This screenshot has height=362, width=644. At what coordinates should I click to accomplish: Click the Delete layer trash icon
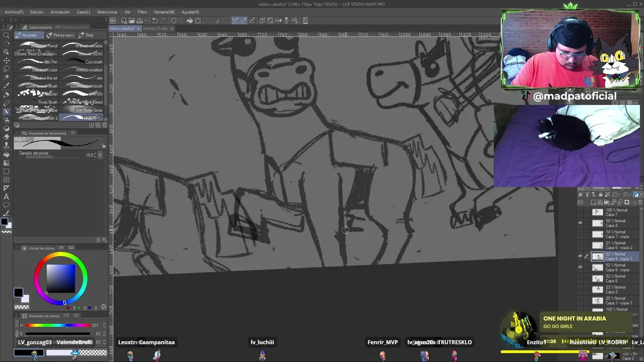tap(640, 202)
